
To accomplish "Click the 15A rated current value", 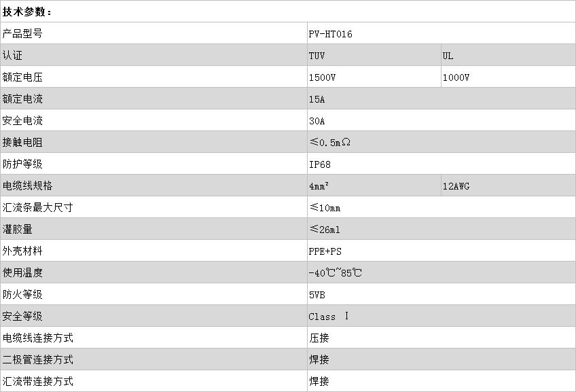I will pyautogui.click(x=317, y=99).
